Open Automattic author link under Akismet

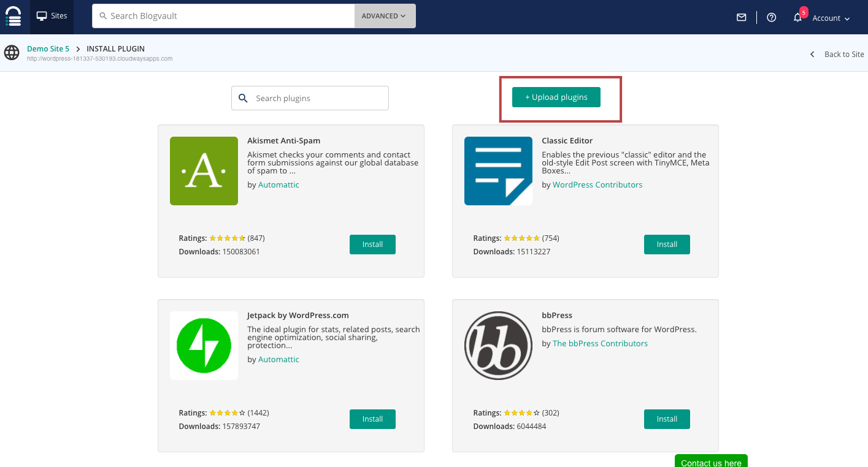point(278,184)
